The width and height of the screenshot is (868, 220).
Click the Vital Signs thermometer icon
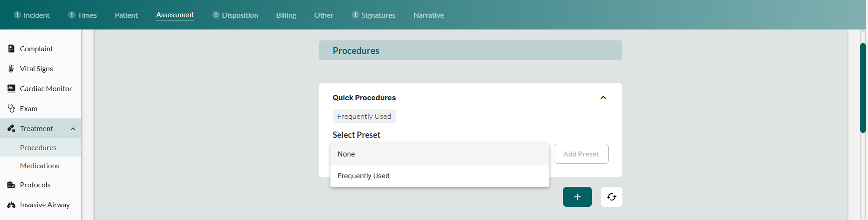pos(11,68)
